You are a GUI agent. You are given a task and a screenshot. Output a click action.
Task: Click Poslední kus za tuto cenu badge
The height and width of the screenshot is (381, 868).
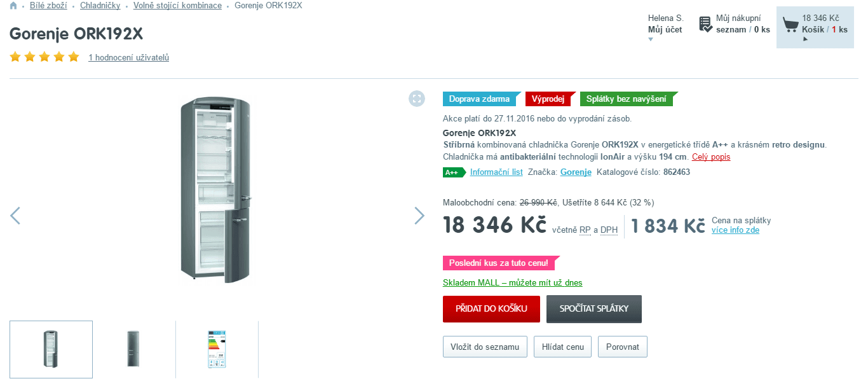click(x=501, y=263)
